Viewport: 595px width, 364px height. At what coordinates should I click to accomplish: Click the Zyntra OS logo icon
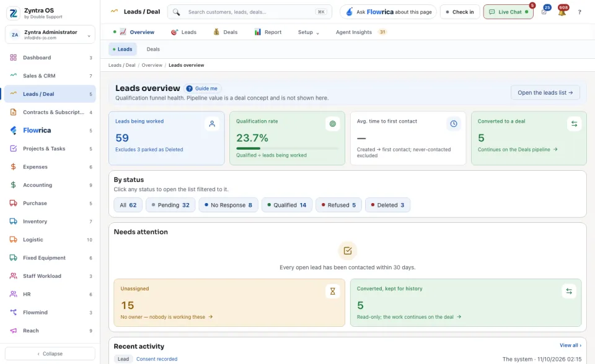pos(14,13)
